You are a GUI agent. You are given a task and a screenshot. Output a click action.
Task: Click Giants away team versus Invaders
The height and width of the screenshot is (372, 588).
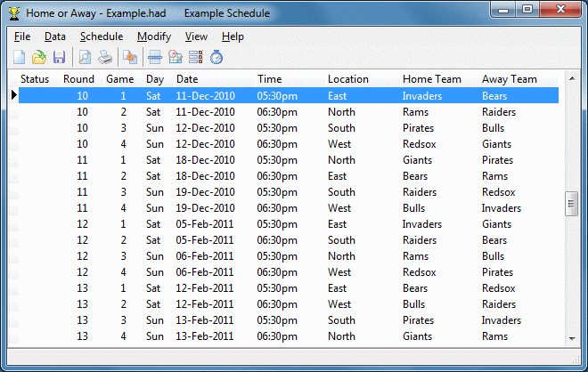(x=497, y=224)
